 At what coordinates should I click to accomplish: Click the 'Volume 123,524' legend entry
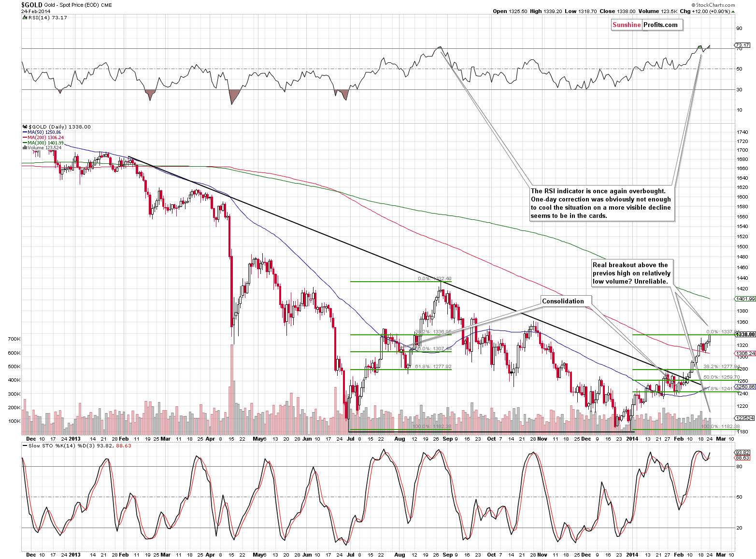(44, 148)
